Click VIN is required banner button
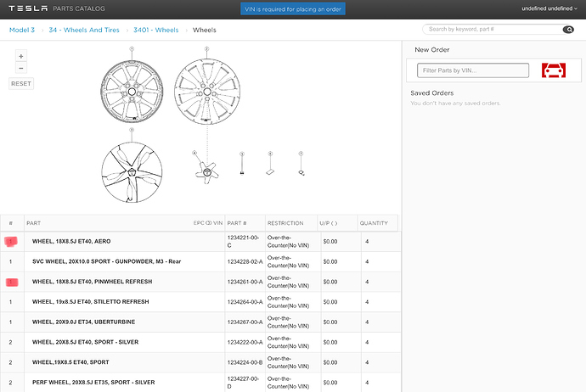 (x=293, y=9)
